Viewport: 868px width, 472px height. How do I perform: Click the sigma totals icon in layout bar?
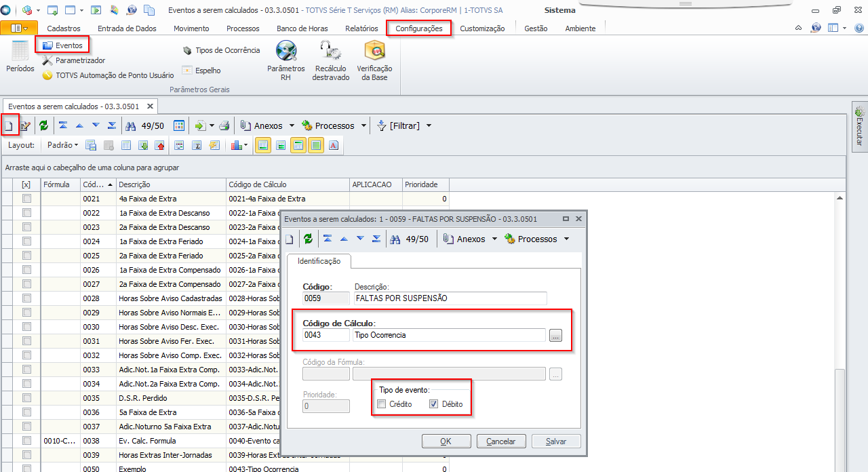(197, 145)
